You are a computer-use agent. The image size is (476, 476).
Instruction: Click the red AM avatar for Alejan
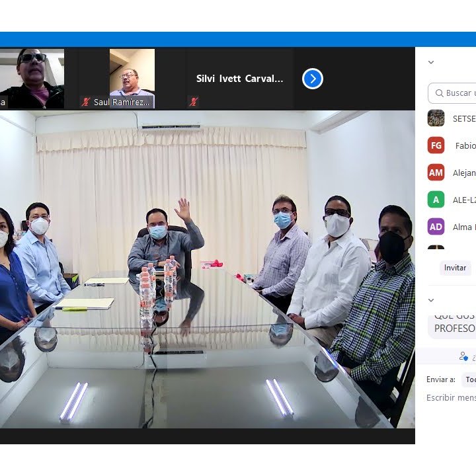point(436,173)
